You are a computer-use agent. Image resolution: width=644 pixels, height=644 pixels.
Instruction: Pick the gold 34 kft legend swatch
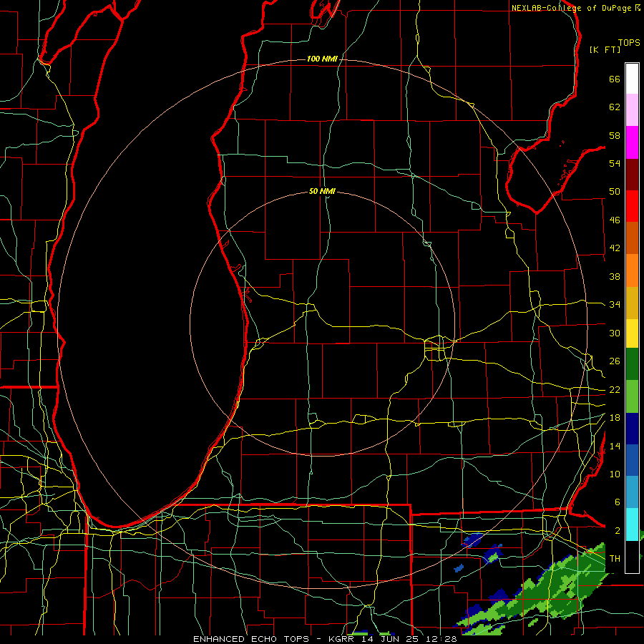632,303
